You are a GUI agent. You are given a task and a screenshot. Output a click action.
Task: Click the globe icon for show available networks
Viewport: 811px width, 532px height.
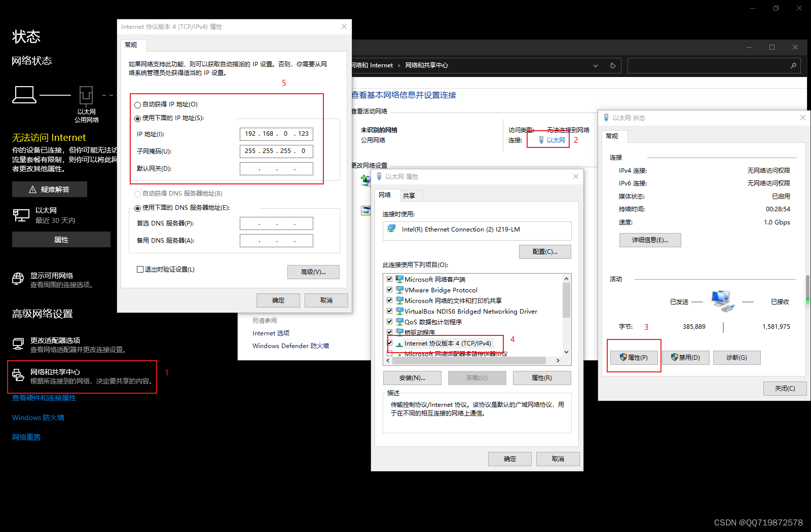click(18, 278)
